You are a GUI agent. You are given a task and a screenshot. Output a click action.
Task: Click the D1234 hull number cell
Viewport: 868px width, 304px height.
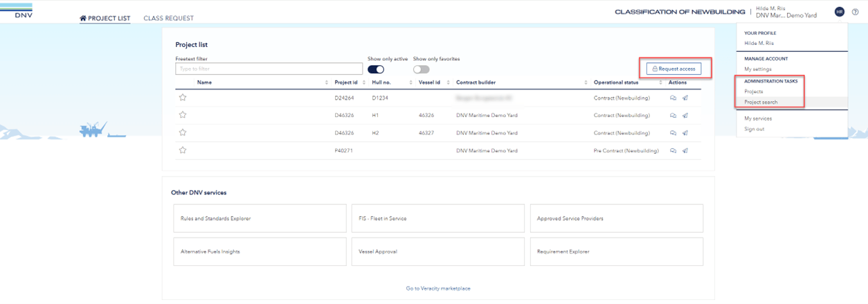381,98
